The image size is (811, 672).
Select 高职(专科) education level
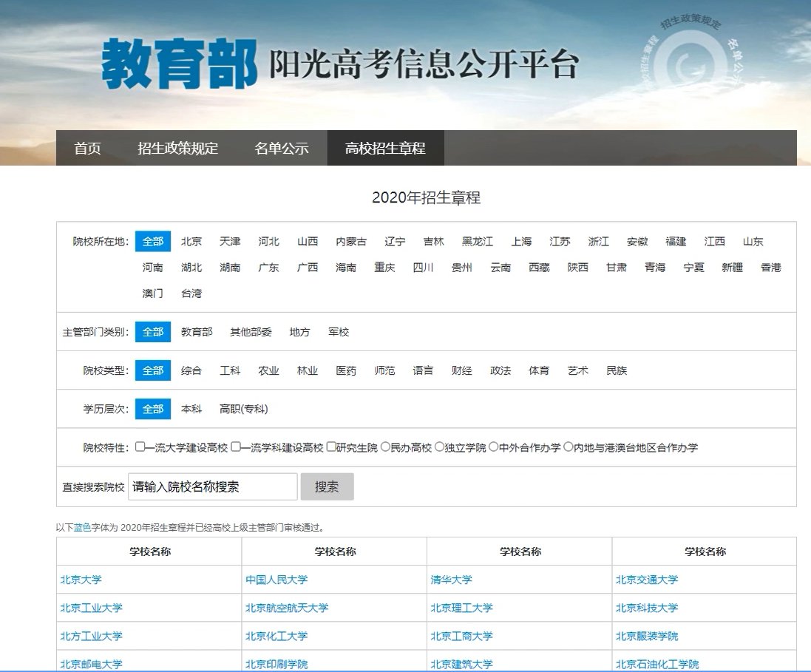[243, 409]
